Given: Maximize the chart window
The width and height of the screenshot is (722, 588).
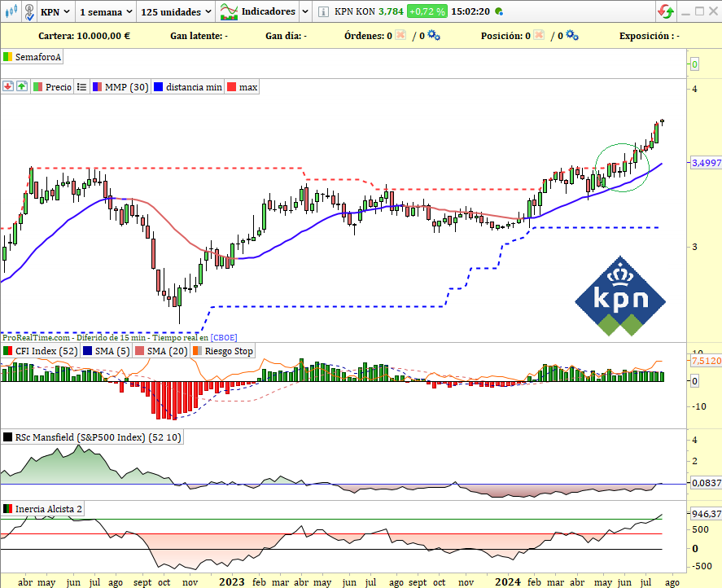Looking at the screenshot, I should point(699,11).
